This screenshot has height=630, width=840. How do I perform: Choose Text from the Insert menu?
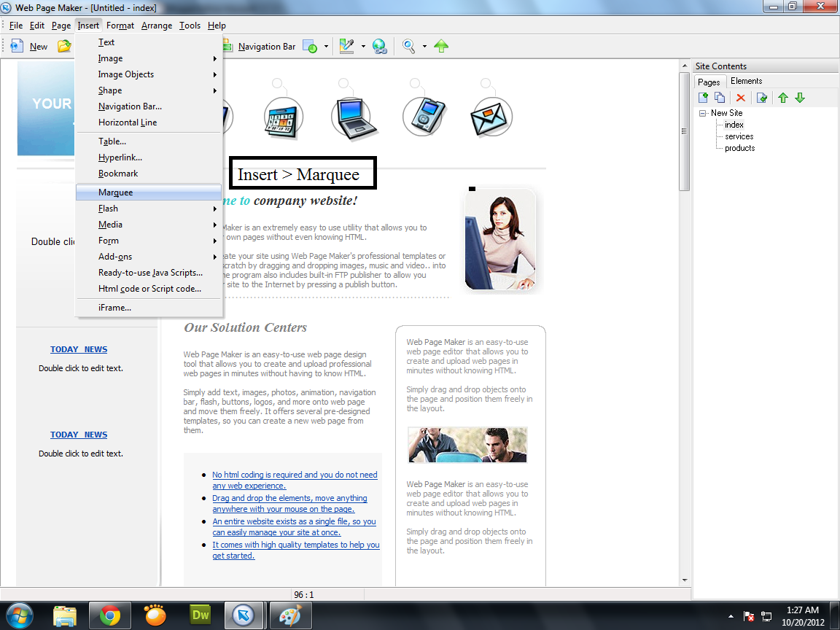149,42
